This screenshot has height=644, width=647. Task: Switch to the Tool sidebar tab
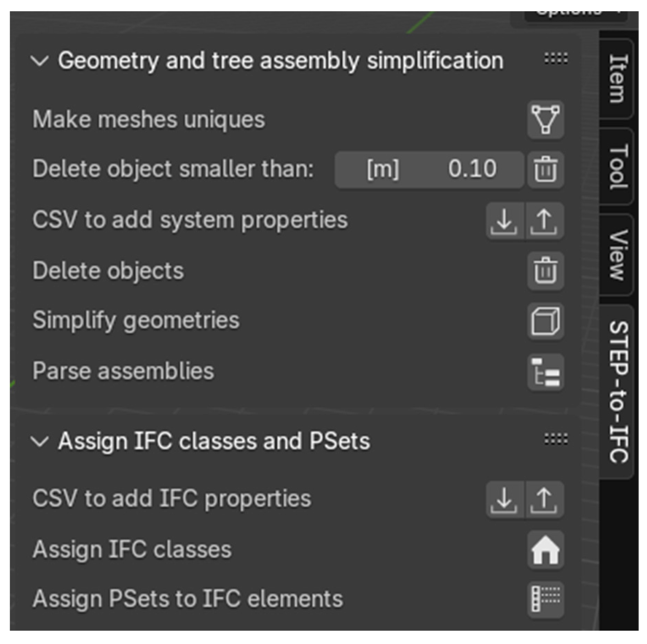617,167
